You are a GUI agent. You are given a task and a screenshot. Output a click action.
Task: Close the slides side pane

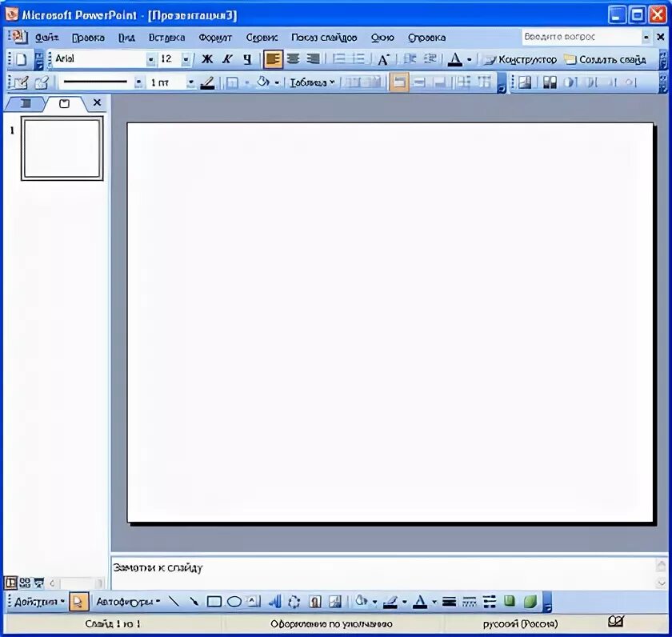97,102
